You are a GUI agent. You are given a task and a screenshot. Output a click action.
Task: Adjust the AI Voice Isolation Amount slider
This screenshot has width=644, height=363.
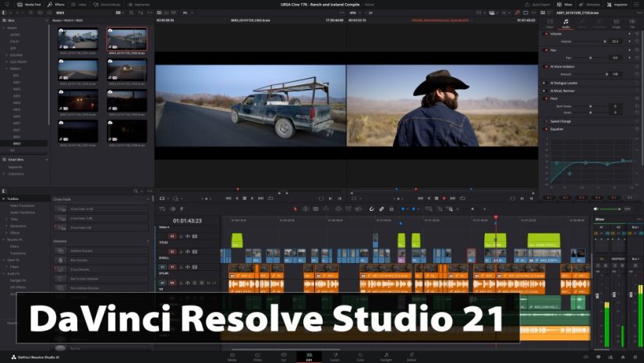607,74
